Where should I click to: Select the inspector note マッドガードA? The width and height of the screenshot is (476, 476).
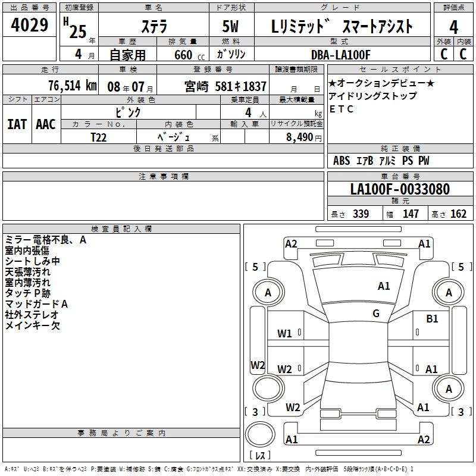point(36,304)
